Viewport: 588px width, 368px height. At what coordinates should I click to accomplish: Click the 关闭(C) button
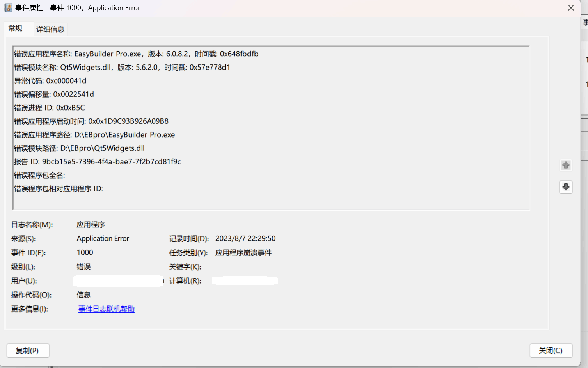(x=551, y=350)
